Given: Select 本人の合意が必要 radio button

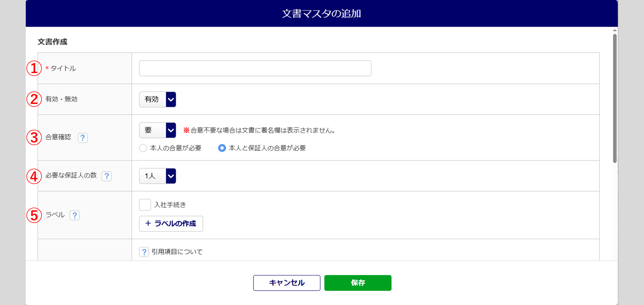Looking at the screenshot, I should [x=143, y=148].
